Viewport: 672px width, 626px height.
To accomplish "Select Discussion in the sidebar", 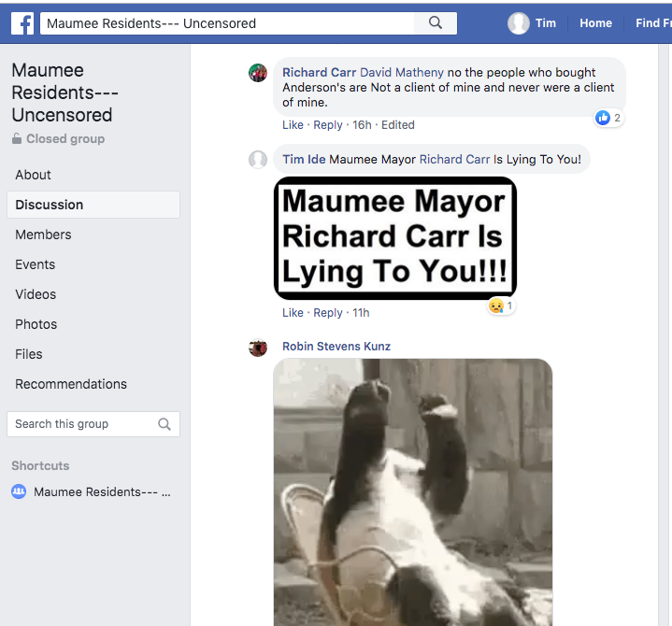I will pos(50,205).
